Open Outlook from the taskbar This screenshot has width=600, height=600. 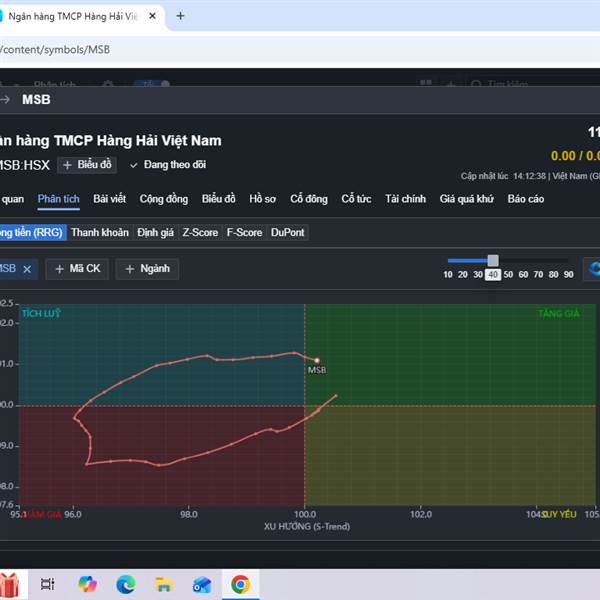pyautogui.click(x=202, y=584)
